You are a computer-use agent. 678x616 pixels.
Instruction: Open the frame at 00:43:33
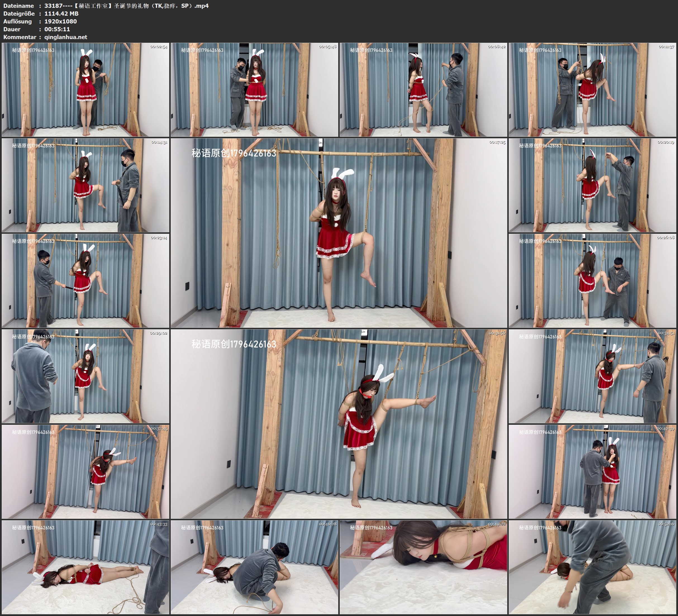coord(85,567)
